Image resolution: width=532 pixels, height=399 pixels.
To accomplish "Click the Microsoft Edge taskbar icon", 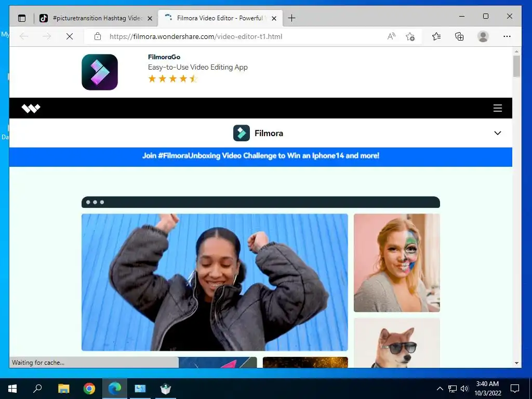I will coord(115,389).
